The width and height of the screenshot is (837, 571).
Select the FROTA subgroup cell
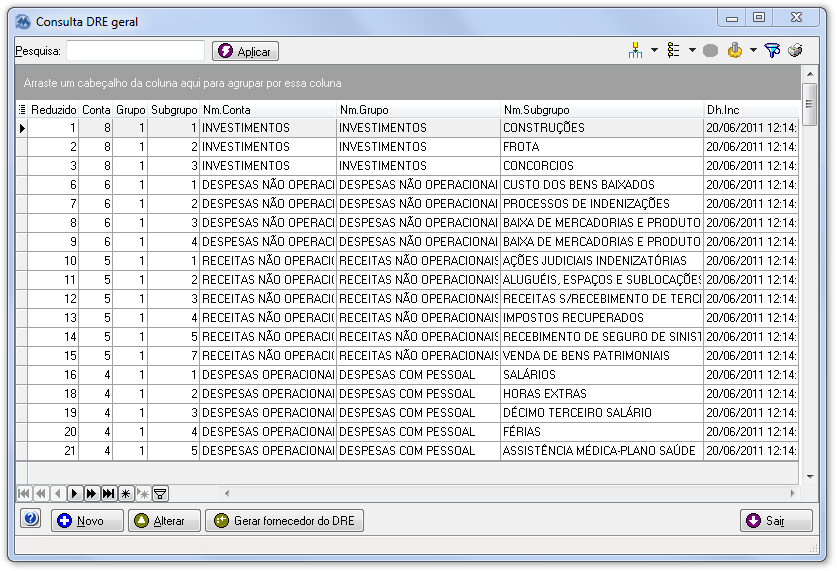pyautogui.click(x=602, y=147)
